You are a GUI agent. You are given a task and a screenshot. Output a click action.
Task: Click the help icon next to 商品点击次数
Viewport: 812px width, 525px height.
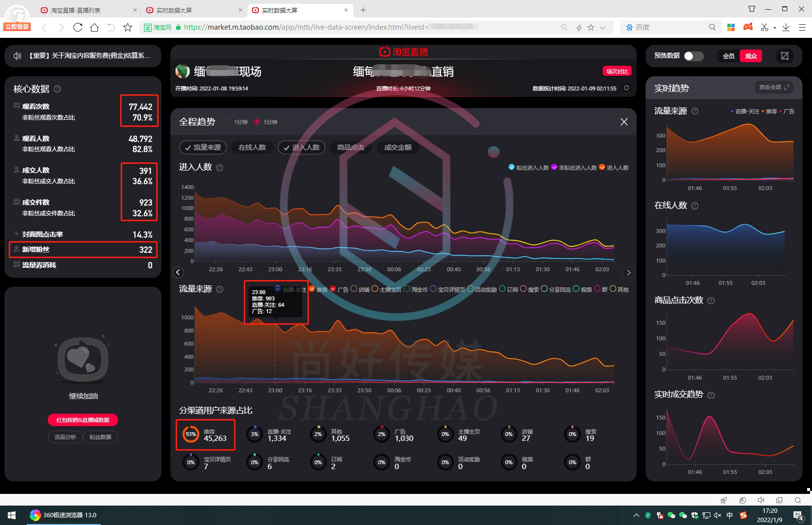click(711, 301)
